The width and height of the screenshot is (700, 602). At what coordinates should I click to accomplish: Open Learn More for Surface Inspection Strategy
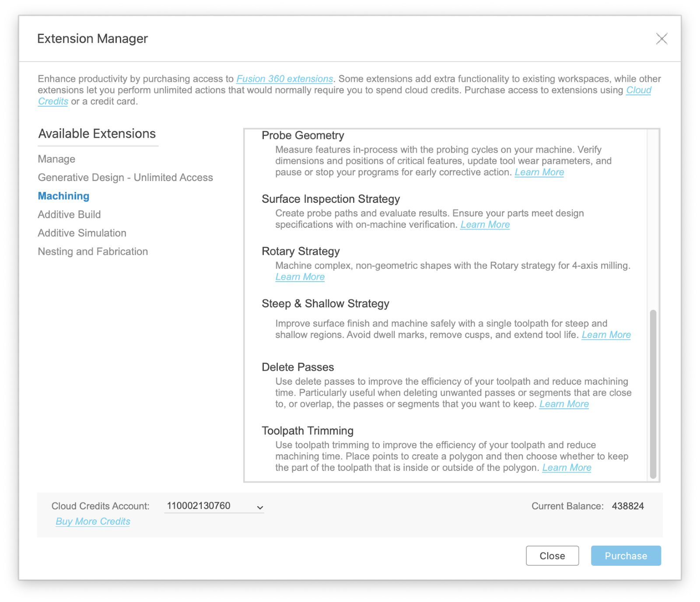click(485, 225)
